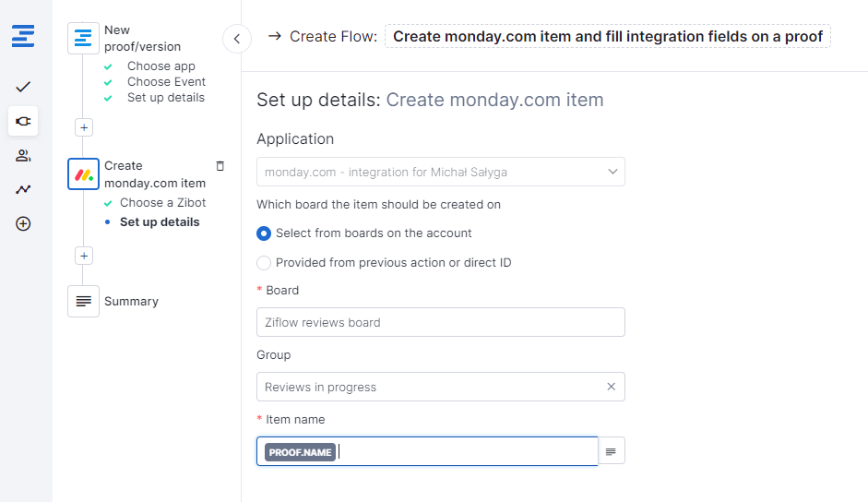
Task: Add a step after New proof/version
Action: tap(84, 127)
